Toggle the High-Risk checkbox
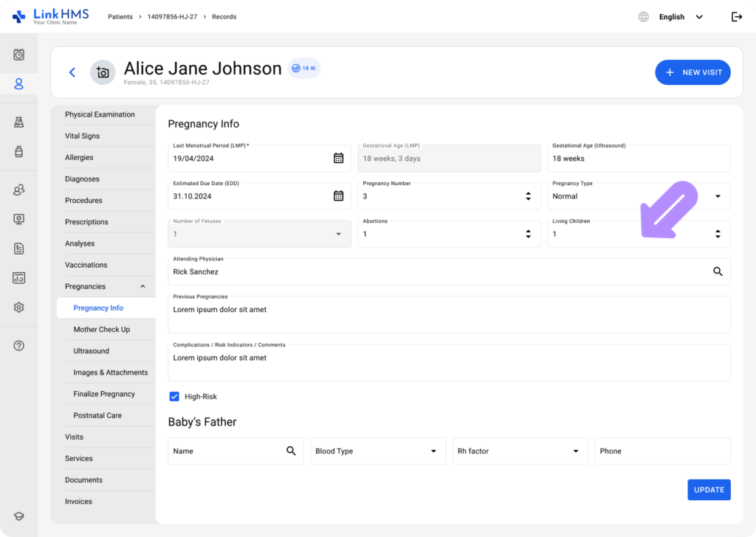The width and height of the screenshot is (756, 537). click(174, 396)
